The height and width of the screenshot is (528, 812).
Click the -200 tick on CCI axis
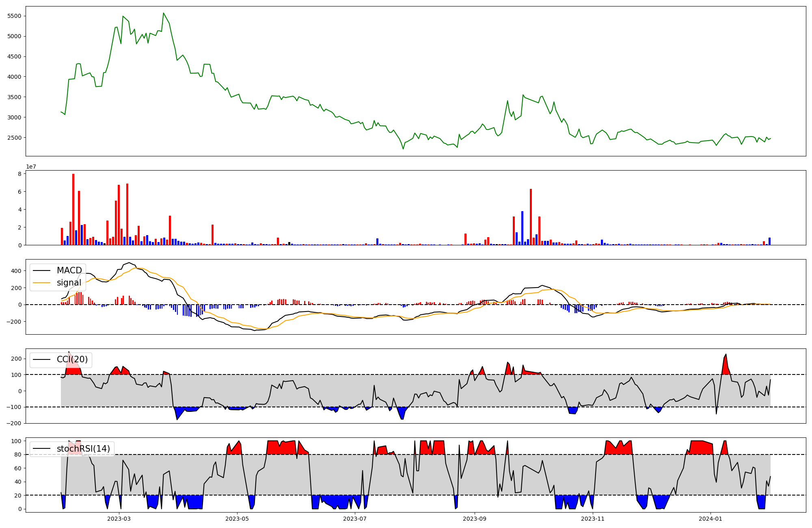(x=15, y=423)
